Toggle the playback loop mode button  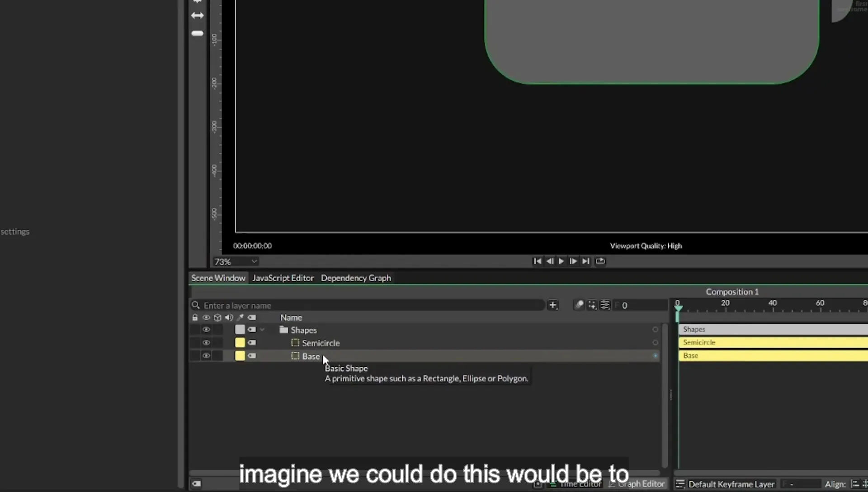600,261
